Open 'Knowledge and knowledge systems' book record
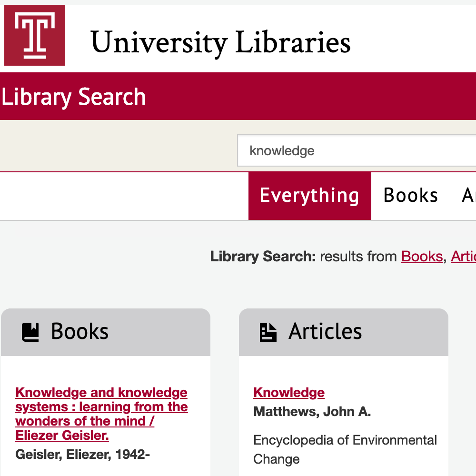This screenshot has height=476, width=476. [x=101, y=414]
